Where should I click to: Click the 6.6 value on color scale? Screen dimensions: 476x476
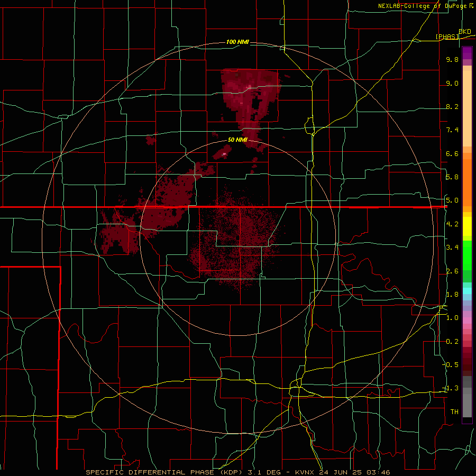tap(452, 153)
